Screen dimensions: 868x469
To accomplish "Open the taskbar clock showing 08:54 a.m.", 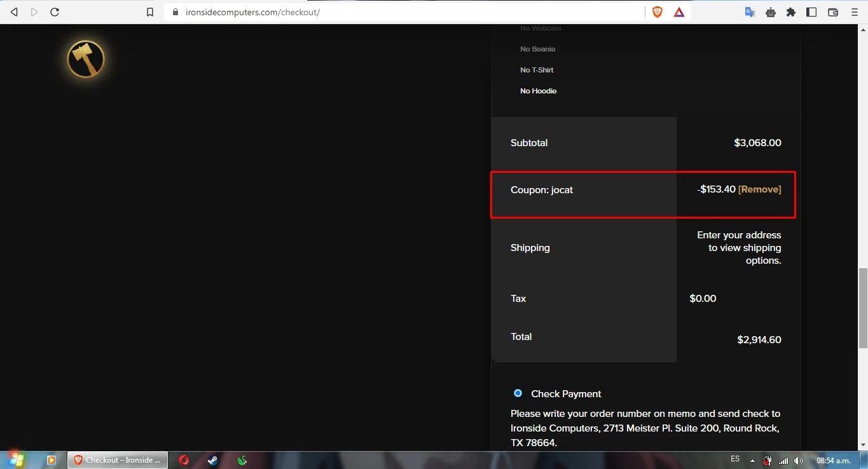I will pyautogui.click(x=834, y=460).
